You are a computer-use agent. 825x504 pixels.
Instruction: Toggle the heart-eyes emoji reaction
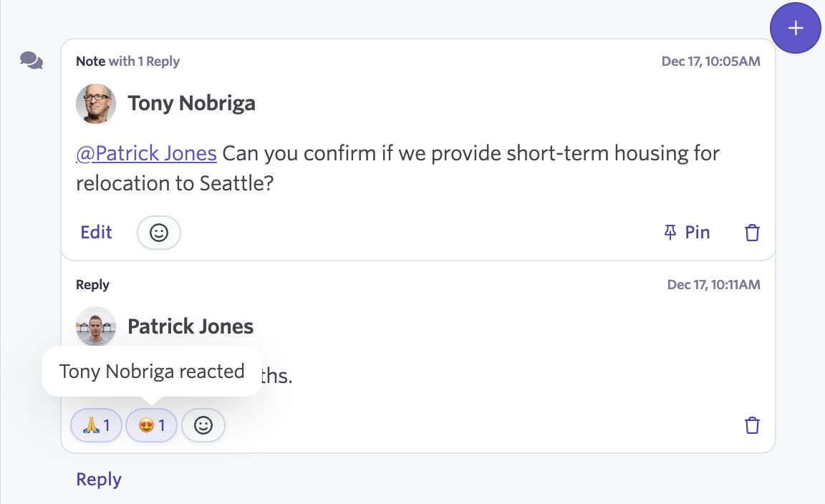pyautogui.click(x=151, y=425)
